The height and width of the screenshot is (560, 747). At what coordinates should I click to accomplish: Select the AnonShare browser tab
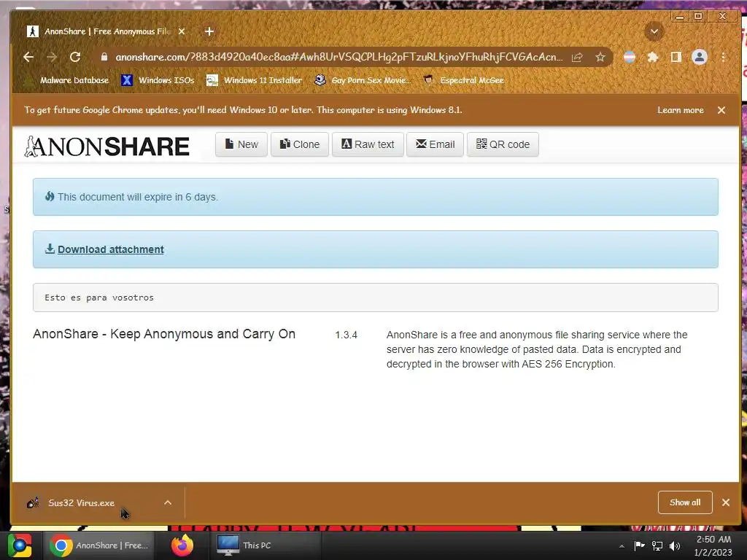click(x=105, y=31)
